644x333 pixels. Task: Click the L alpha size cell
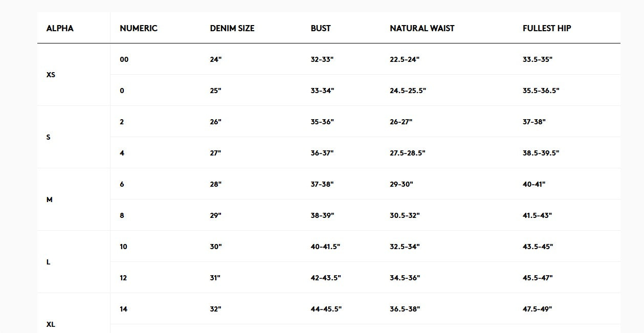coord(49,262)
